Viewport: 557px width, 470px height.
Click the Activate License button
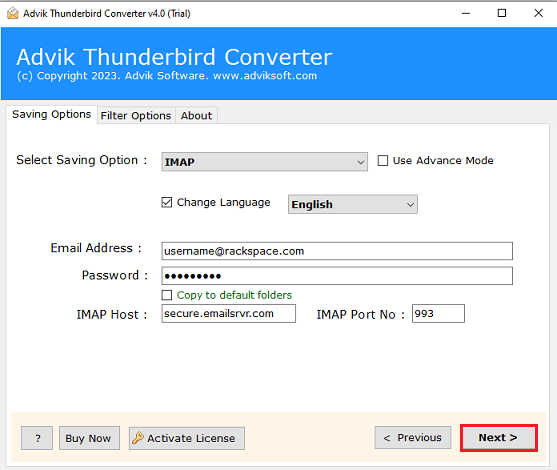click(186, 438)
